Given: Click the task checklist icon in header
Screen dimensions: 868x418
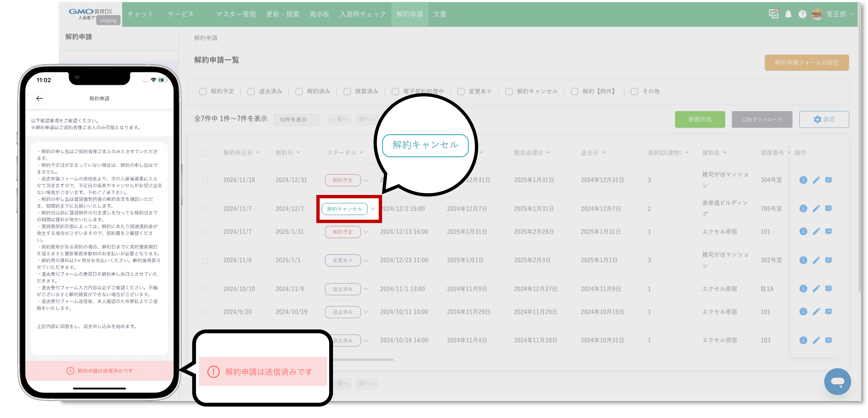Looking at the screenshot, I should click(x=774, y=14).
